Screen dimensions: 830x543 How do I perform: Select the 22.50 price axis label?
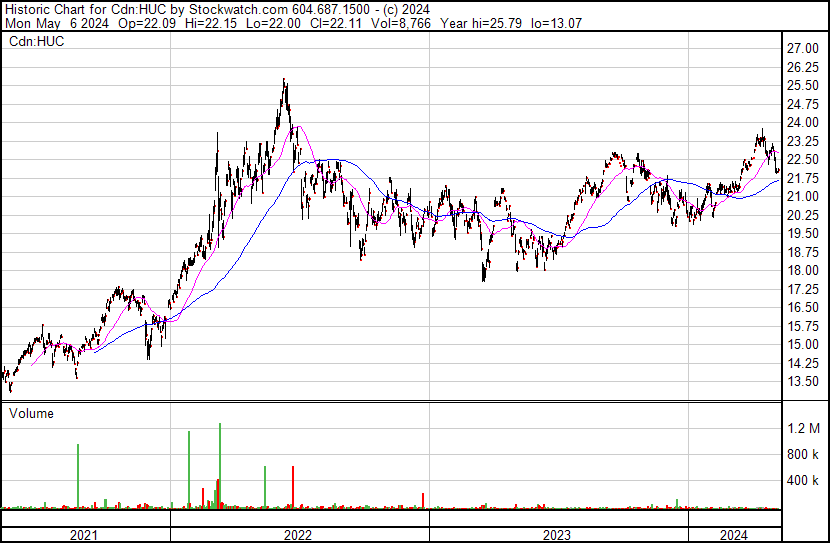click(x=802, y=160)
